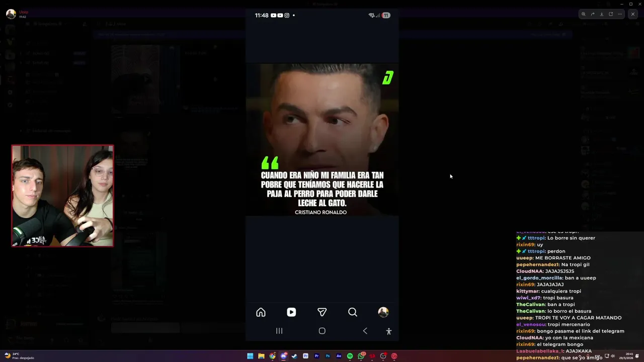Click the Cristiano Ronaldo quote image

coord(322,140)
